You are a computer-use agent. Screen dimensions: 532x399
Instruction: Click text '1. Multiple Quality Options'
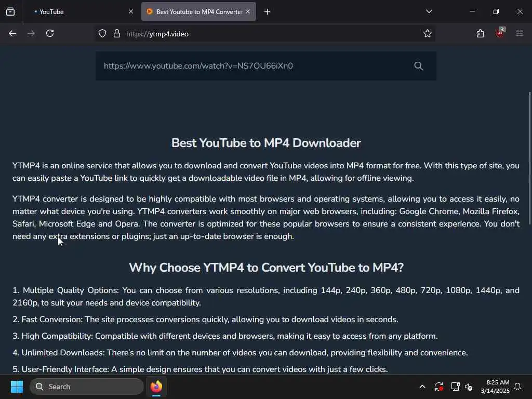point(65,290)
